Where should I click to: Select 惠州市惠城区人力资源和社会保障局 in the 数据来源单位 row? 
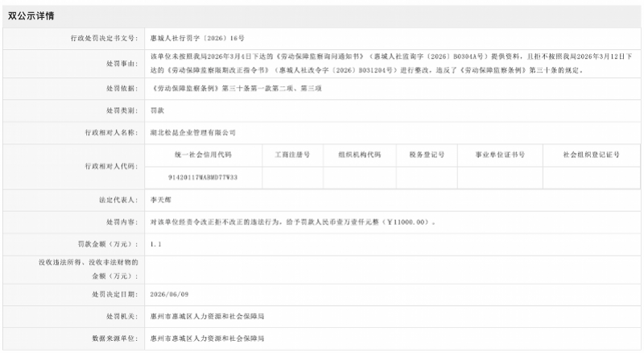pos(207,338)
